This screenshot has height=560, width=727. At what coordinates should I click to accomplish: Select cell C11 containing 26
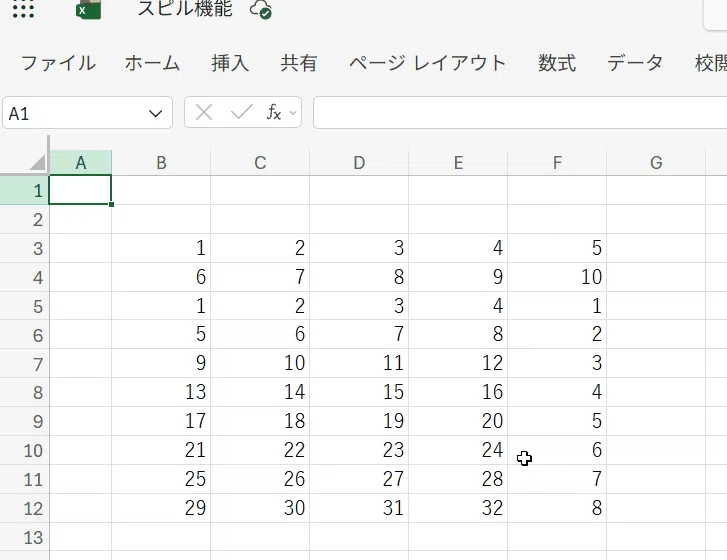click(x=260, y=479)
